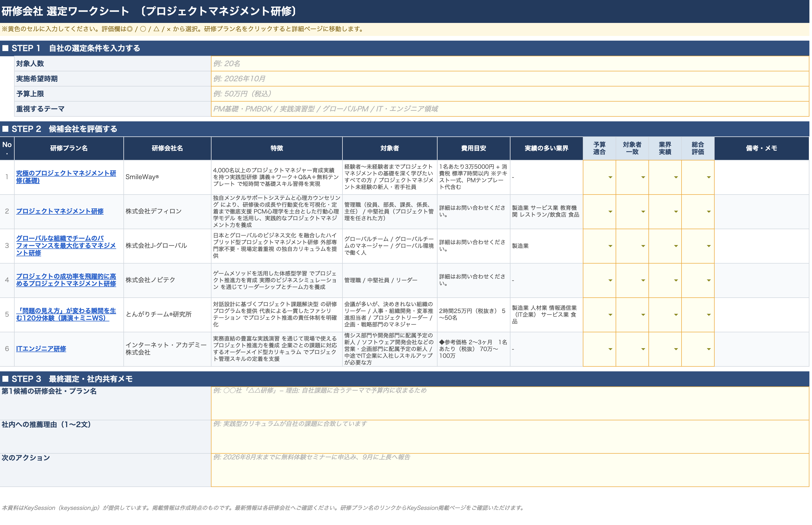Select the とんがりチーム研究所 cell

point(167,315)
